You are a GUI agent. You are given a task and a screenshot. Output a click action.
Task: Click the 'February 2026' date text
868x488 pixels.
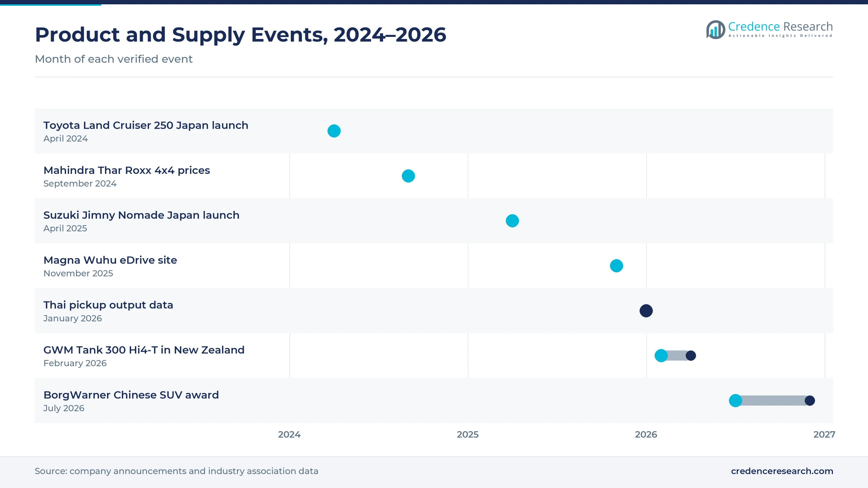[x=75, y=363]
